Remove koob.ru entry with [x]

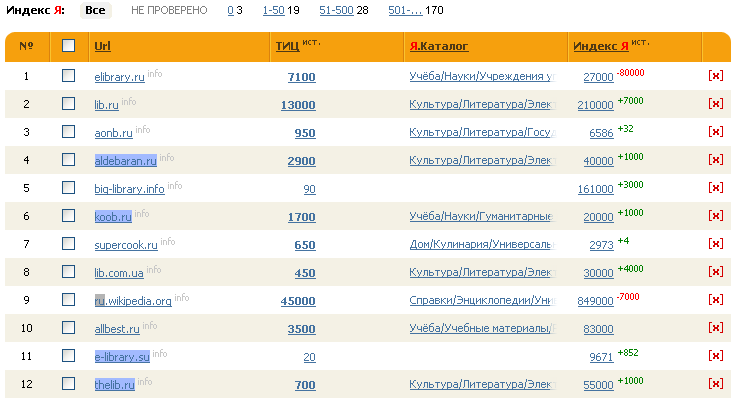[715, 216]
